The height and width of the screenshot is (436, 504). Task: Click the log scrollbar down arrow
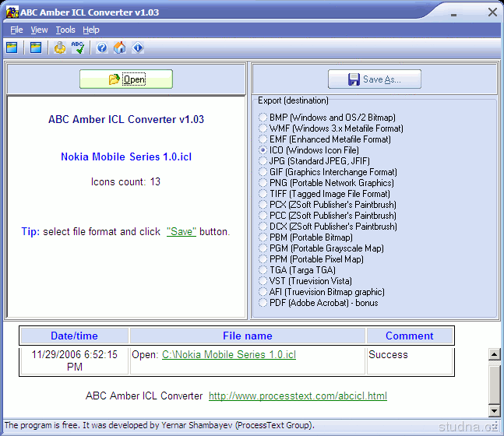click(x=494, y=410)
